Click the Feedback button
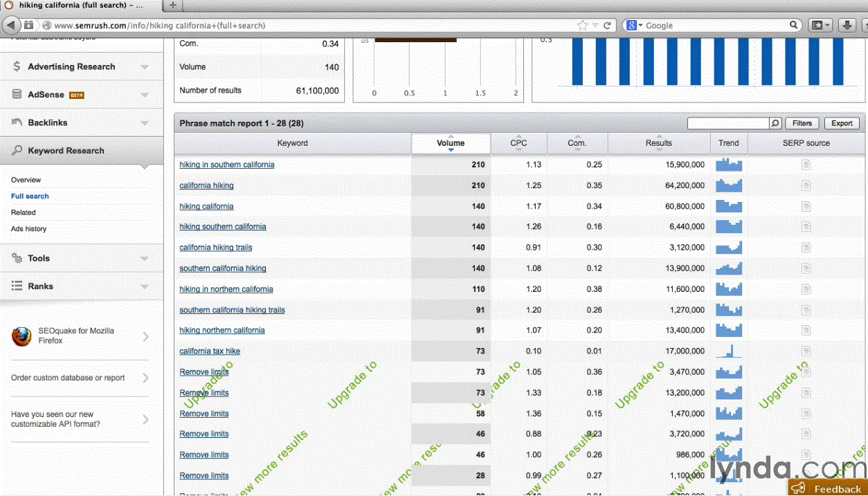Screen dimensions: 868x496 pyautogui.click(x=828, y=488)
